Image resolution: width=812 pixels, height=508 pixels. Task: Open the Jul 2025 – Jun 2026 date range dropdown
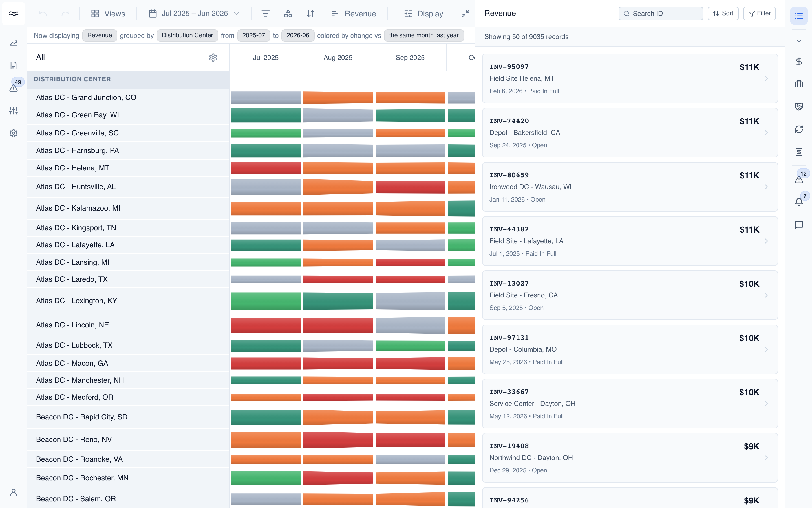pos(194,14)
